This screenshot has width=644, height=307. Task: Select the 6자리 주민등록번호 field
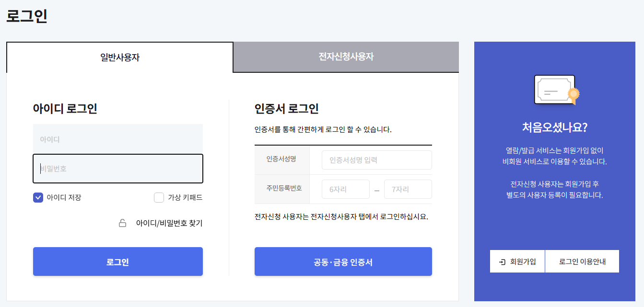coord(345,189)
